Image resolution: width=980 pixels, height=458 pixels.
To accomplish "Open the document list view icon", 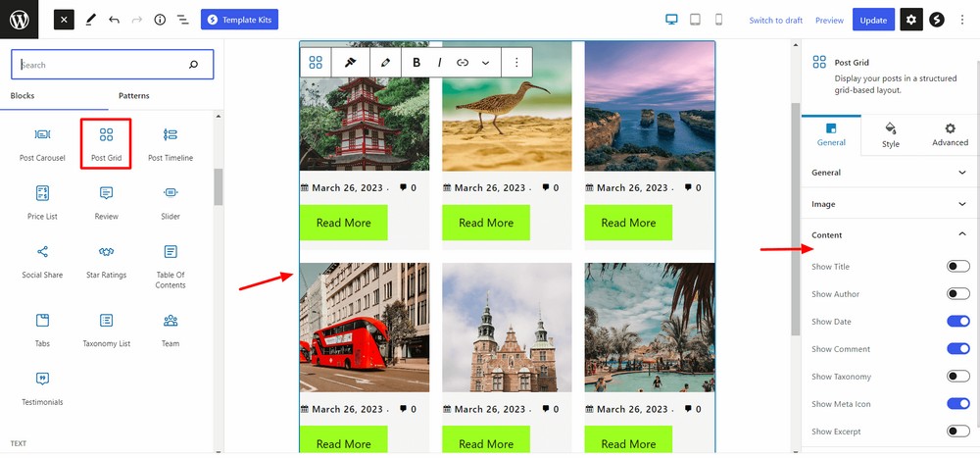I will [182, 20].
